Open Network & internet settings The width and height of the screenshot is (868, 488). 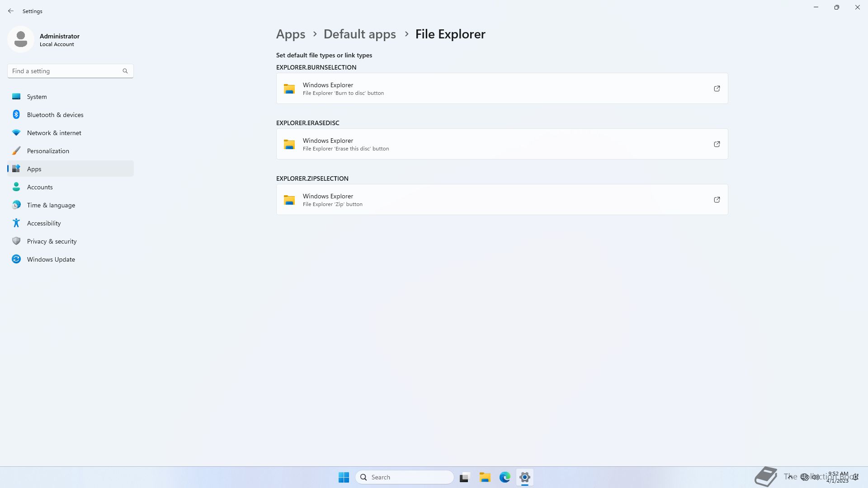[x=71, y=133]
